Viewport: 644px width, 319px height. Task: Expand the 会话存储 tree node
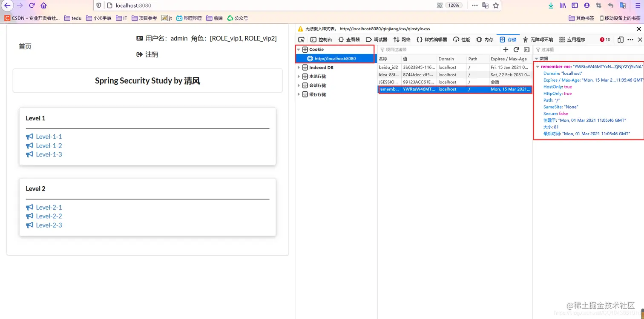[299, 85]
